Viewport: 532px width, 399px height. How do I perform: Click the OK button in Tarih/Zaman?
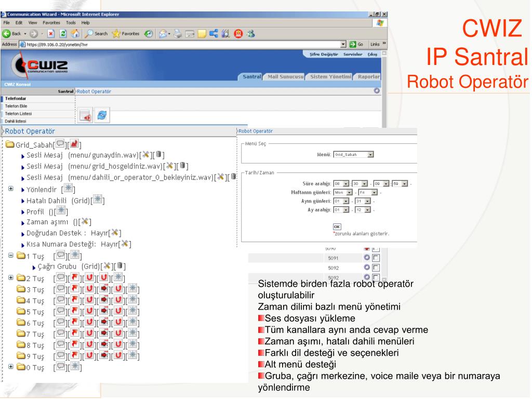[x=337, y=227]
